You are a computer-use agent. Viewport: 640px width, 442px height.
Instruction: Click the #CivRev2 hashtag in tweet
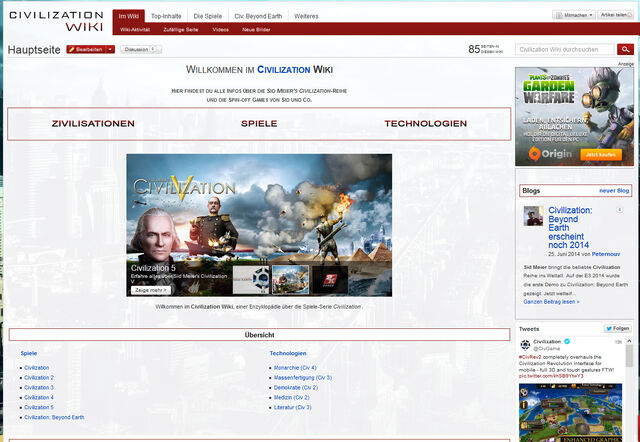coord(530,357)
